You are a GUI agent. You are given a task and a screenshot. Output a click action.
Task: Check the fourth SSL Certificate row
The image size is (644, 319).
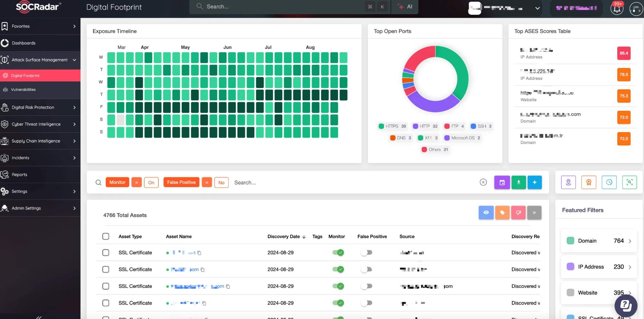tap(106, 303)
